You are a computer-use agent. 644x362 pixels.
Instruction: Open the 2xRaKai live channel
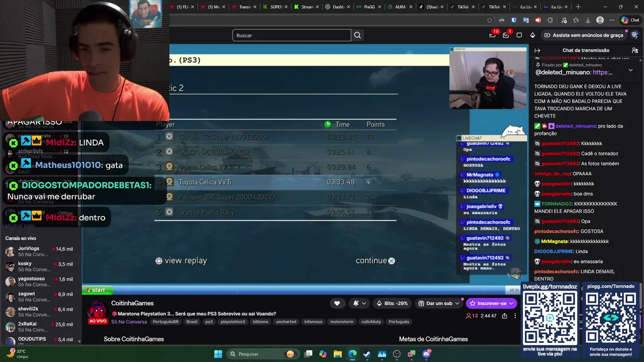pos(41,327)
